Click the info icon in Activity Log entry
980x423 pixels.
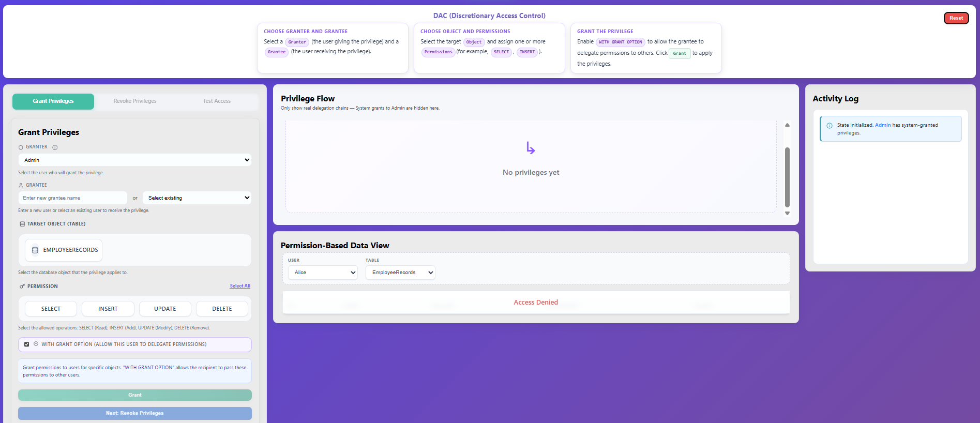point(830,126)
